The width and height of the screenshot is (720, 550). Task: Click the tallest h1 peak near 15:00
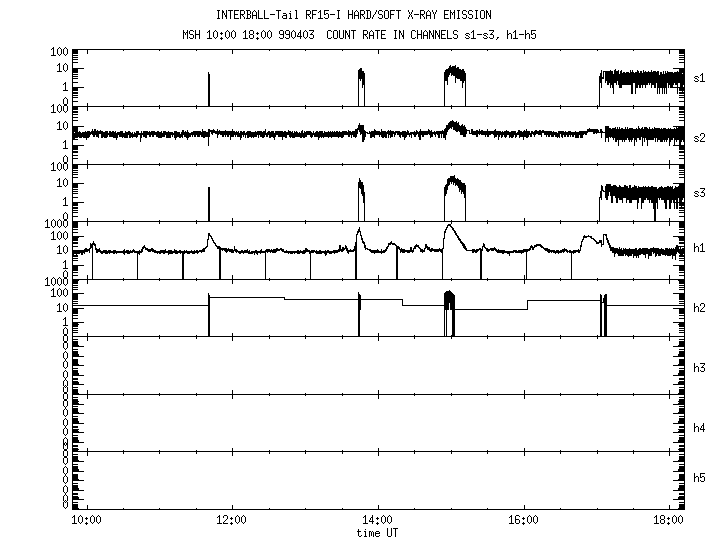(450, 228)
